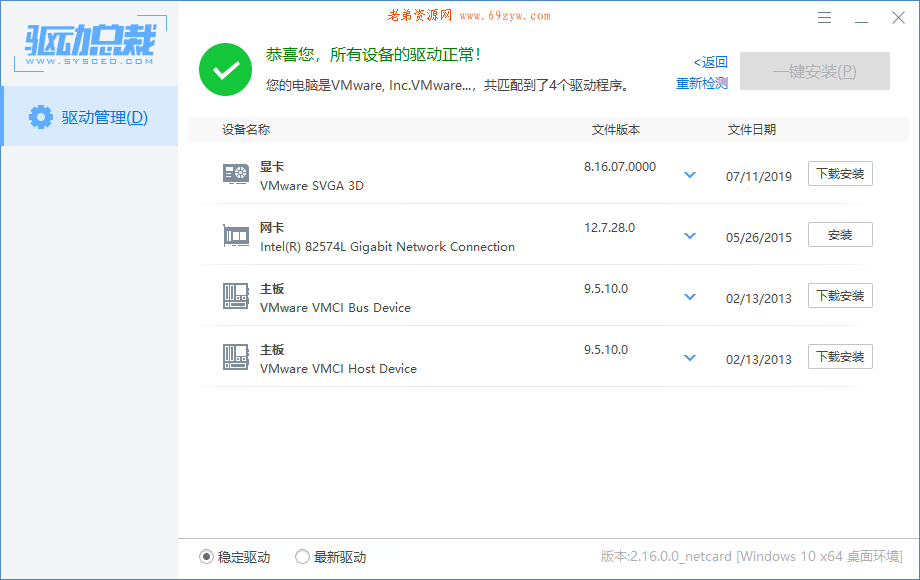Click version 9.5.10.0 of VMCI Host Device
The height and width of the screenshot is (580, 920).
click(606, 350)
